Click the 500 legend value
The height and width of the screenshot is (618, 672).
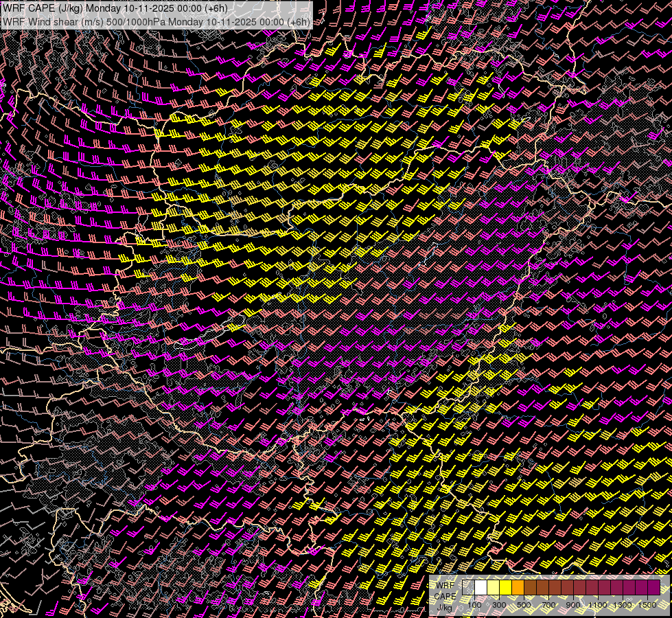pyautogui.click(x=524, y=605)
